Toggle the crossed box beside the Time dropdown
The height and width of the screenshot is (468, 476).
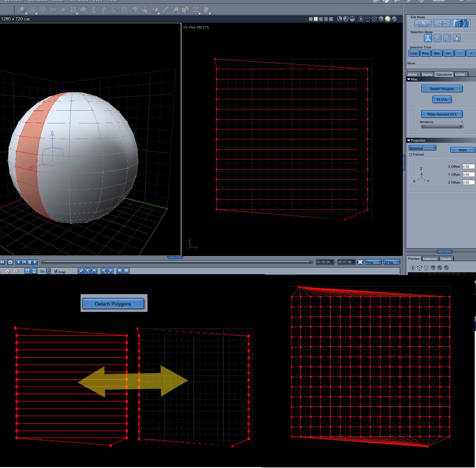click(360, 262)
